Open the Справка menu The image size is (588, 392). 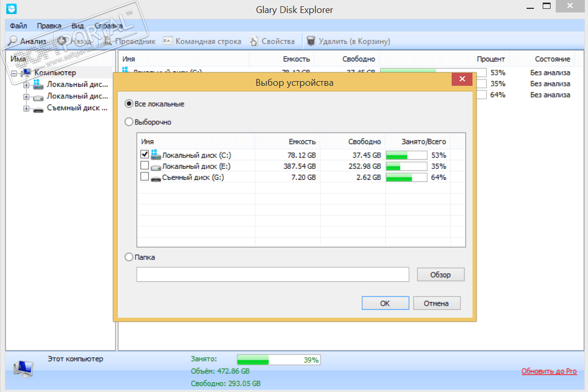(x=108, y=26)
